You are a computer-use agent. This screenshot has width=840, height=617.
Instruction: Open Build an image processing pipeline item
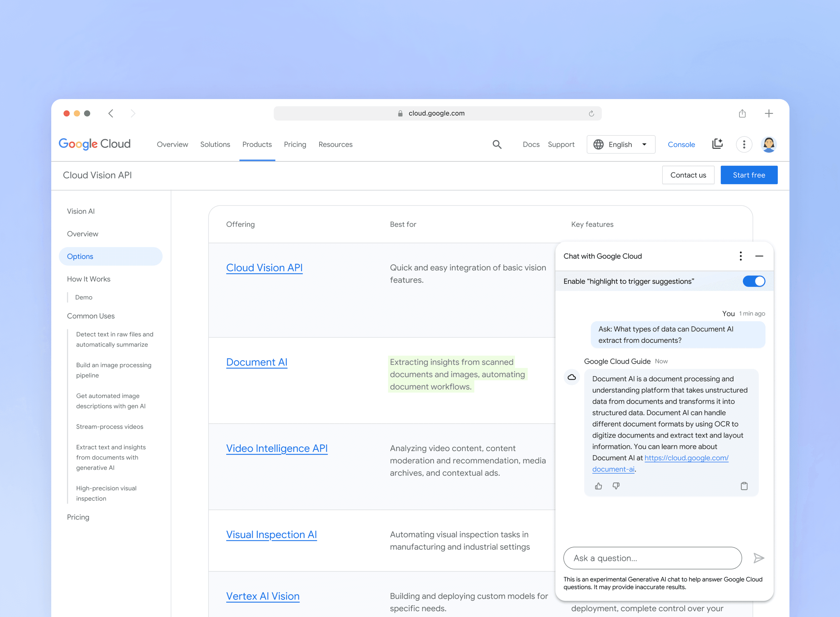point(114,370)
